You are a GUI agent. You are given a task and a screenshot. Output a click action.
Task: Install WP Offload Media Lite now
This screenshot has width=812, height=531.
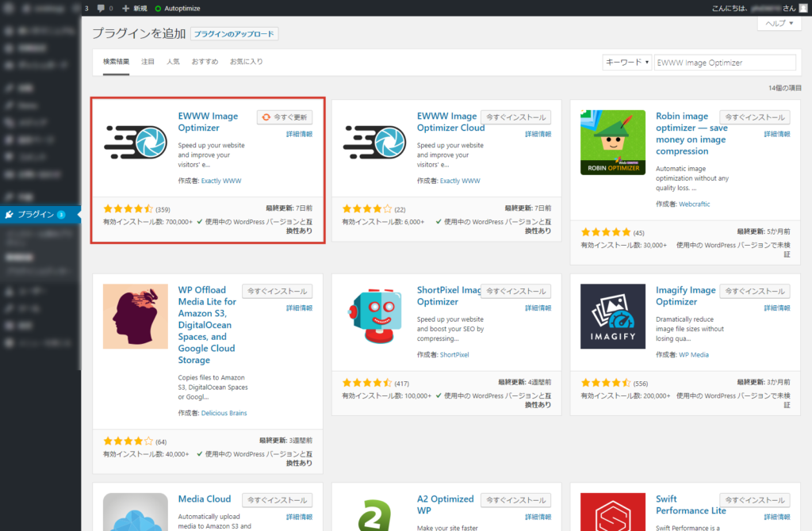tap(277, 292)
